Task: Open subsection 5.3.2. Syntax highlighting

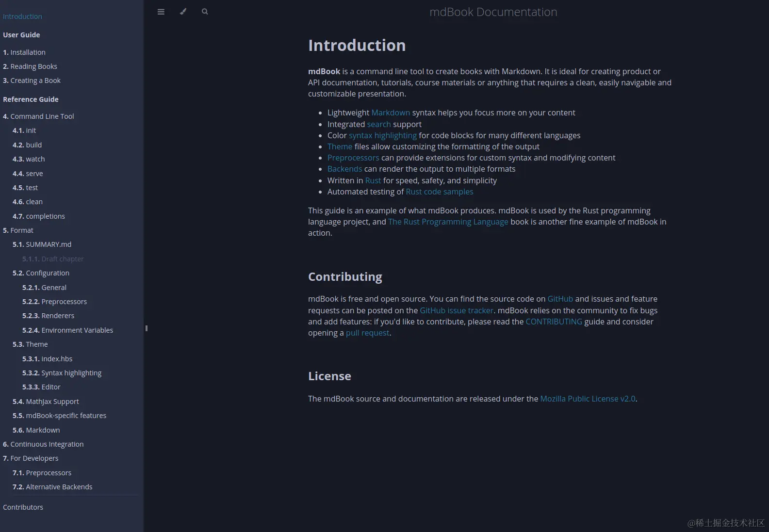Action: [62, 373]
